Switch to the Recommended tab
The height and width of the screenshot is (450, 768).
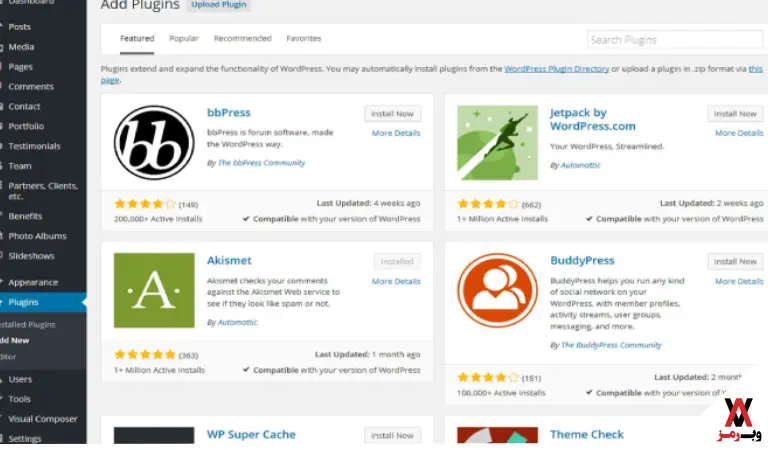tap(242, 38)
